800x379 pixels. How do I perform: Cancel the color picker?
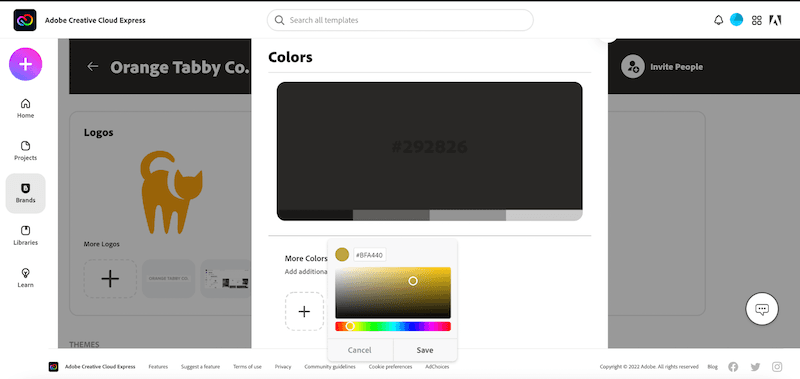pos(360,350)
